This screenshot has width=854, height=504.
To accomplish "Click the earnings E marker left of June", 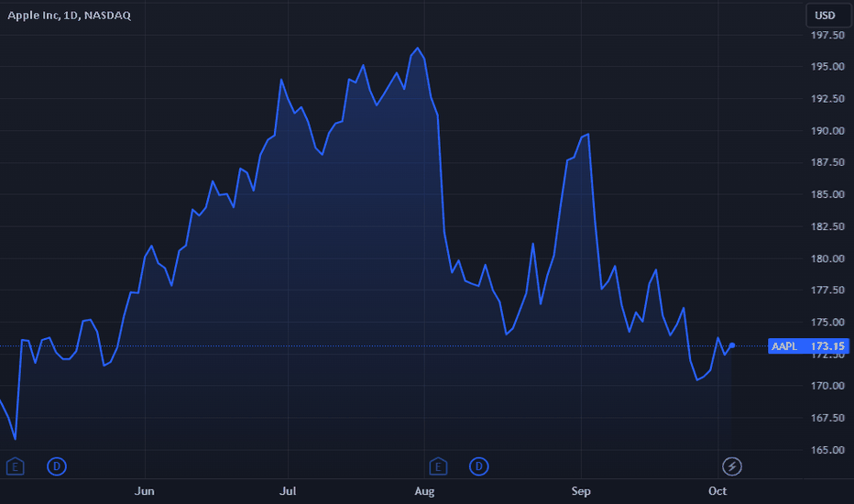I will tap(16, 466).
